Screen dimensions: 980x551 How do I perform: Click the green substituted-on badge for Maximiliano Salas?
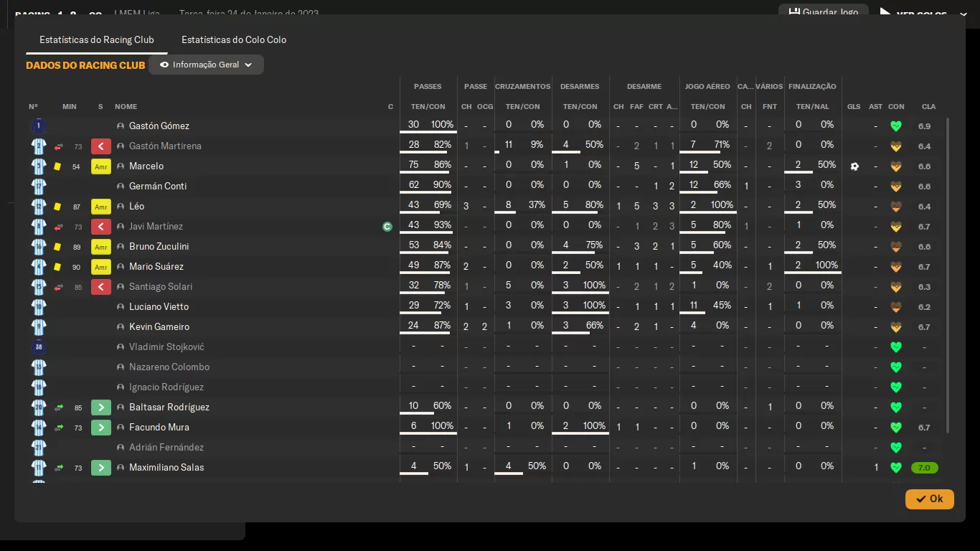101,468
